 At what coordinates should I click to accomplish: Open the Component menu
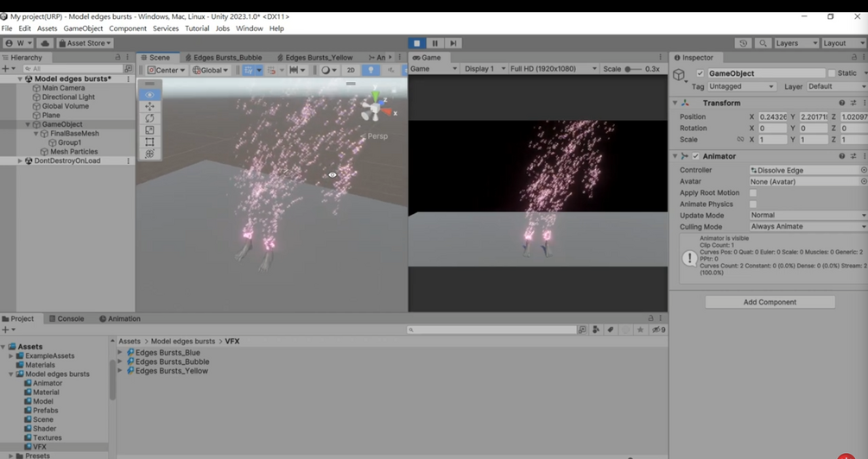[128, 28]
